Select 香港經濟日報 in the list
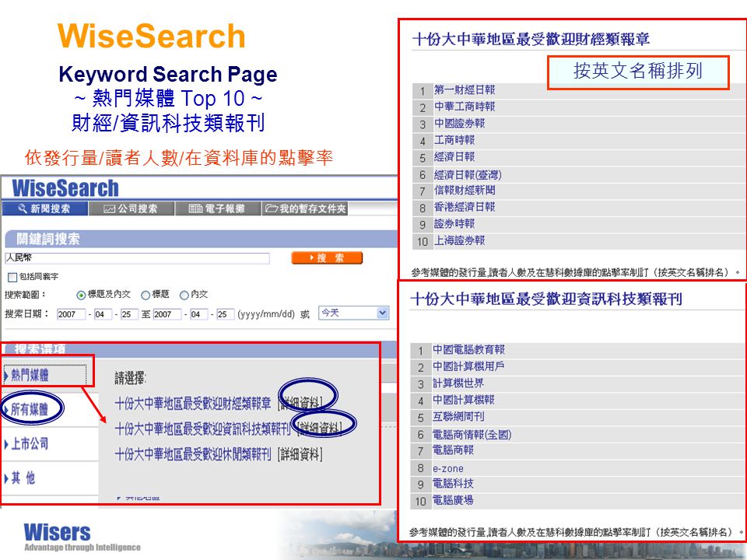 pyautogui.click(x=465, y=207)
